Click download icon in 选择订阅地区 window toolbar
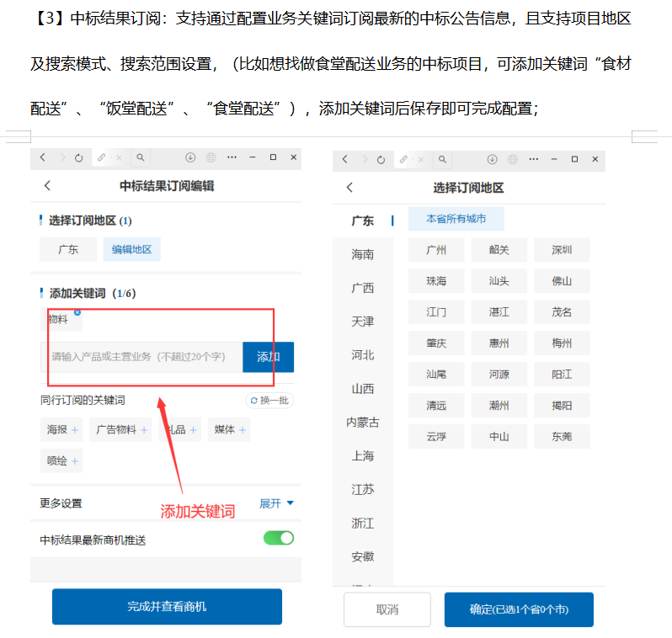 click(x=491, y=159)
